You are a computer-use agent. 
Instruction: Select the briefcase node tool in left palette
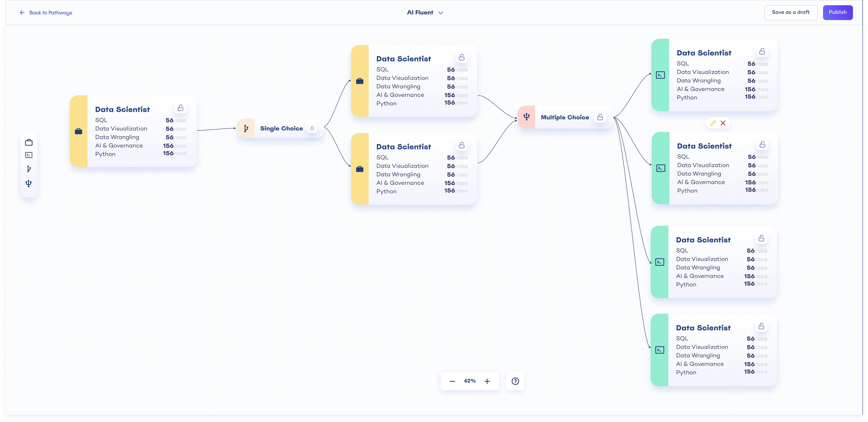pyautogui.click(x=29, y=142)
